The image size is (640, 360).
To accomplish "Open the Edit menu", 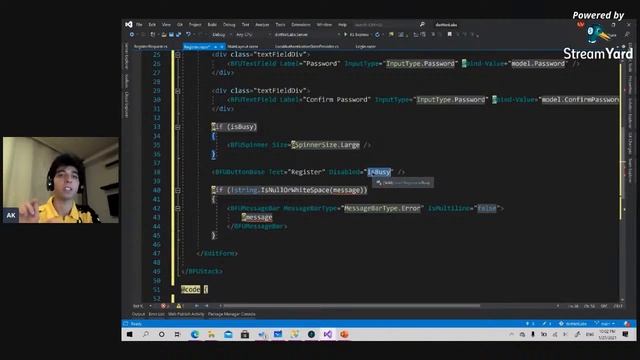I will (152, 25).
